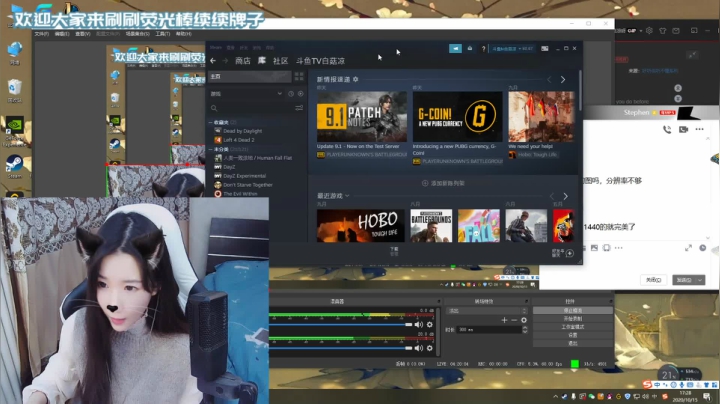Insert an image using the chat toolbar picture icon
Image resolution: width=720 pixels, height=404 pixels.
click(594, 248)
